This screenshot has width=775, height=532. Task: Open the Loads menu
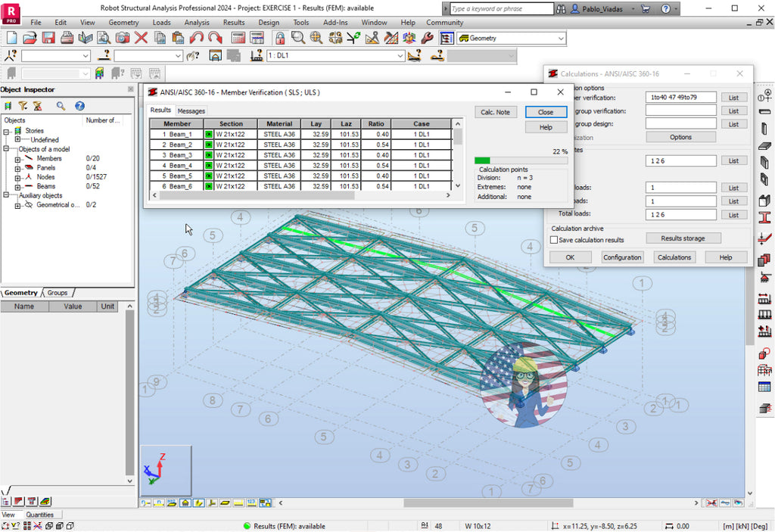tap(161, 22)
